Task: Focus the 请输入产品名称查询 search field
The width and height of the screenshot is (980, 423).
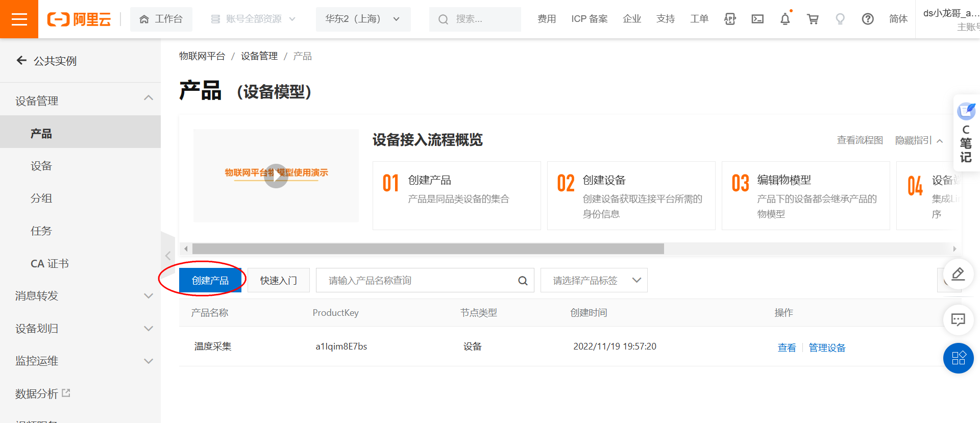Action: point(425,280)
